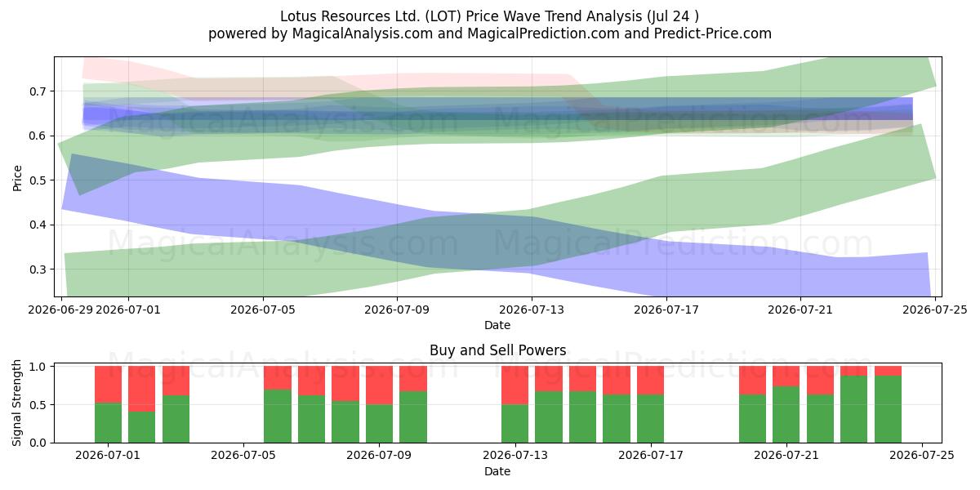The image size is (980, 490).
Task: Click the green buy bar above the 2026-07-13 tick
Action: coord(515,424)
